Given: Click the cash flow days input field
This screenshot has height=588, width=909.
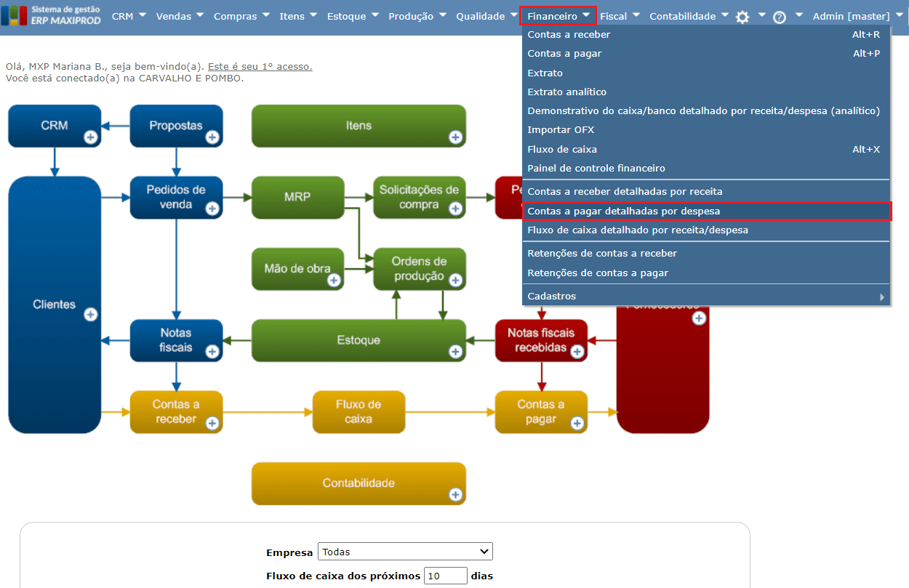Looking at the screenshot, I should tap(446, 576).
